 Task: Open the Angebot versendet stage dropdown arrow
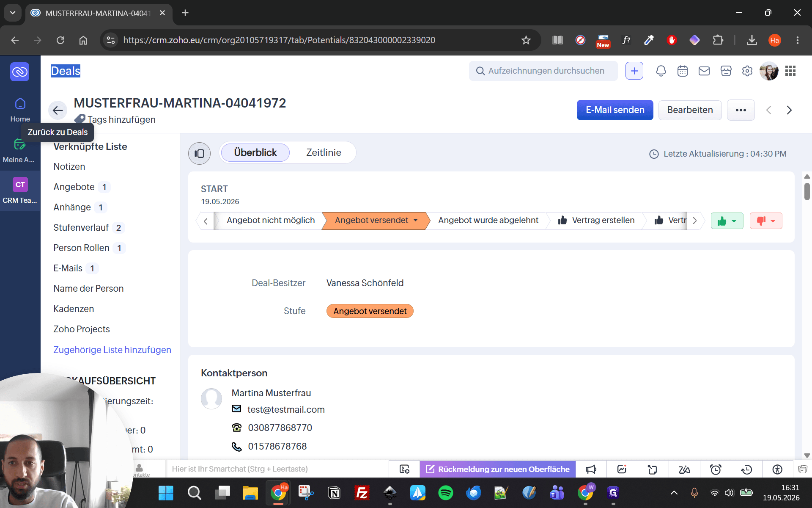click(x=415, y=220)
